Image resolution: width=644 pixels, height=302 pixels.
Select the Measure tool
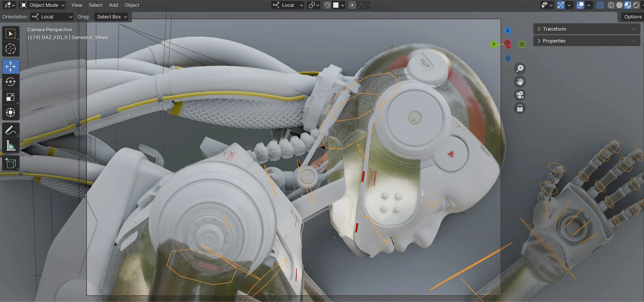(11, 146)
